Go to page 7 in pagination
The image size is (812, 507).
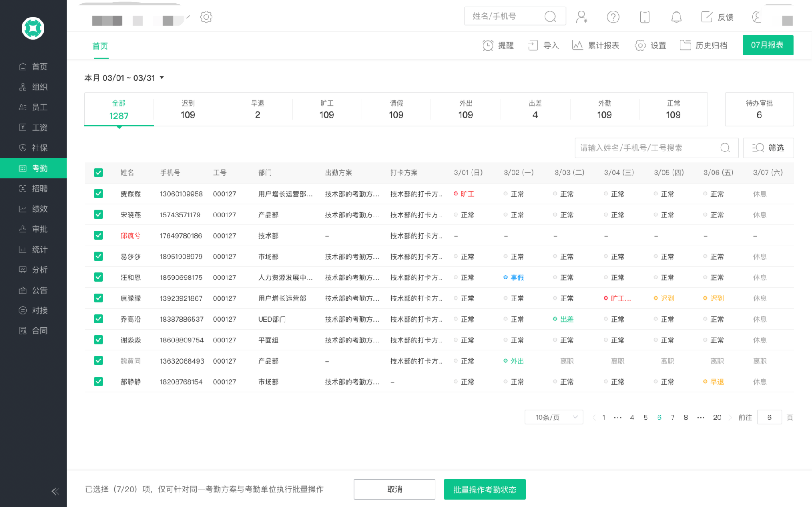[x=673, y=417]
